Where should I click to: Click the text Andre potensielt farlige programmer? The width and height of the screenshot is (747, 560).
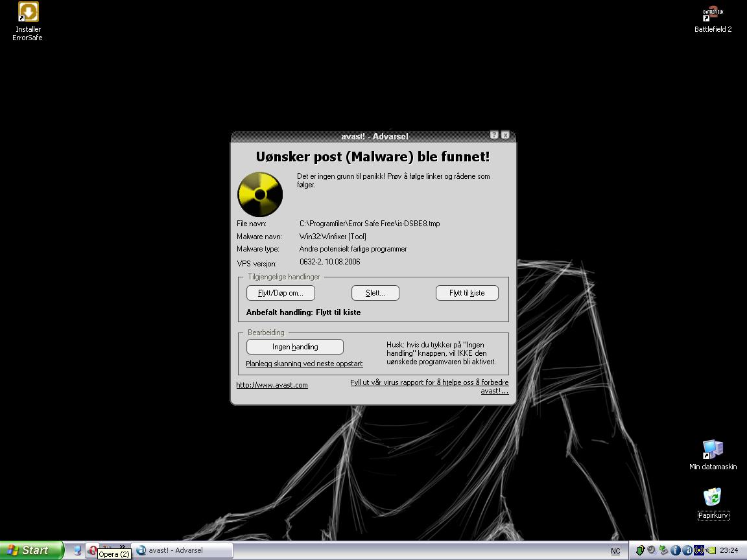pos(353,249)
